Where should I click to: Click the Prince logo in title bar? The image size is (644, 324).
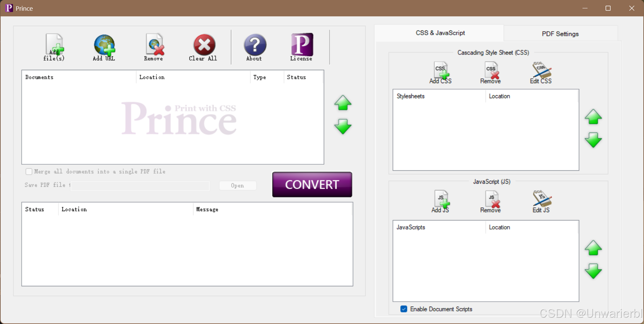(x=9, y=8)
